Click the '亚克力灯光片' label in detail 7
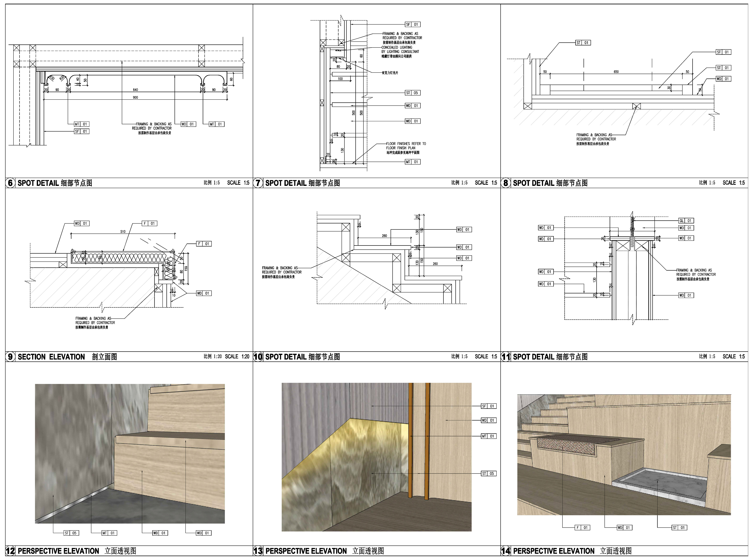 (x=390, y=73)
